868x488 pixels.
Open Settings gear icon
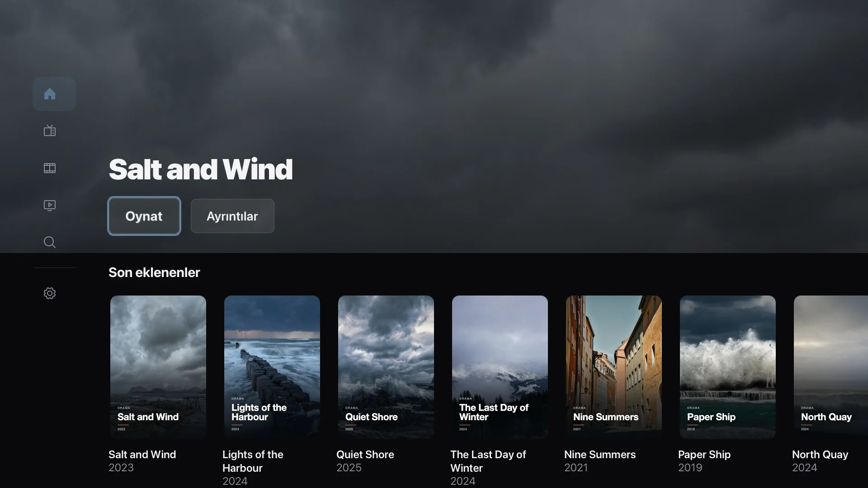50,293
